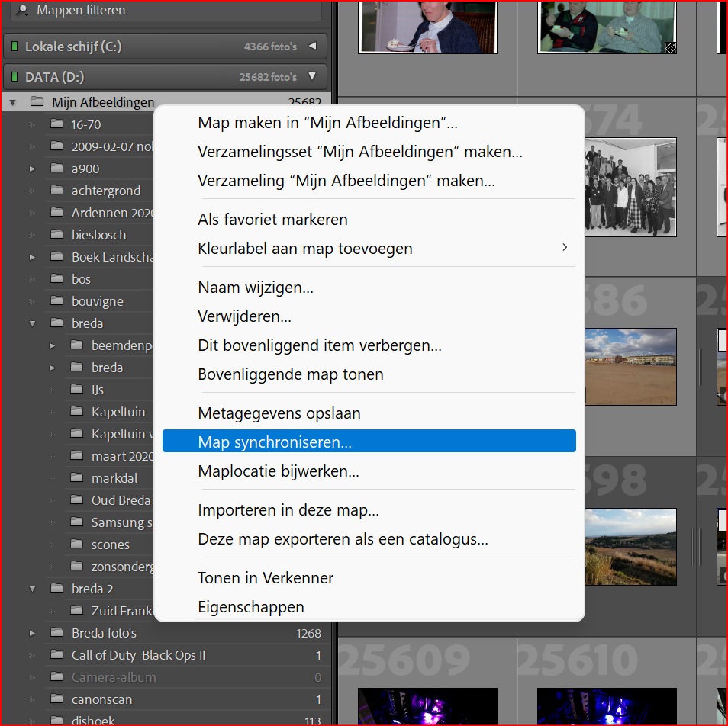Toggle the green volume indicator for Lokale schijf (C:)
728x726 pixels.
point(13,46)
